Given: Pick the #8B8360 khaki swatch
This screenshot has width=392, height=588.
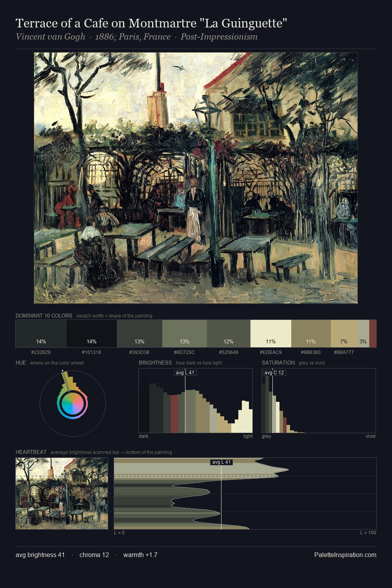Looking at the screenshot, I should (x=311, y=334).
